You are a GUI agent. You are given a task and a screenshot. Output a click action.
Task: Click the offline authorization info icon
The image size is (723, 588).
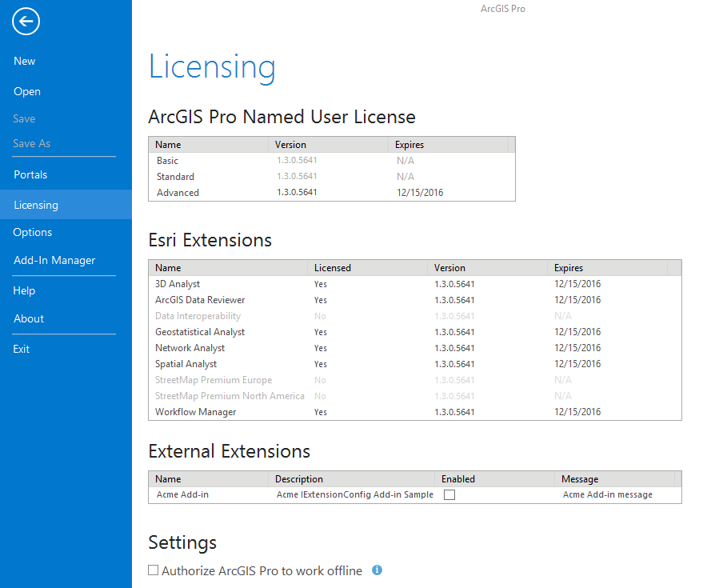(x=377, y=570)
